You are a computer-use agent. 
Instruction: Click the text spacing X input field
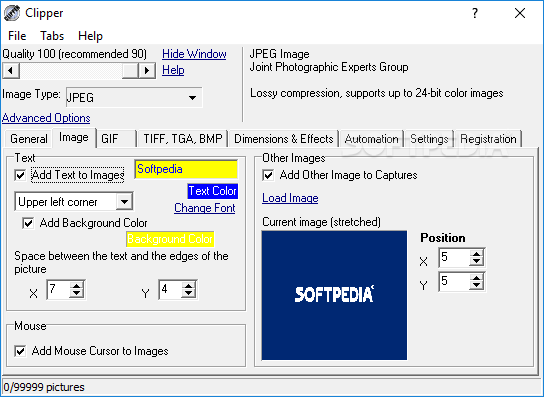(x=59, y=289)
